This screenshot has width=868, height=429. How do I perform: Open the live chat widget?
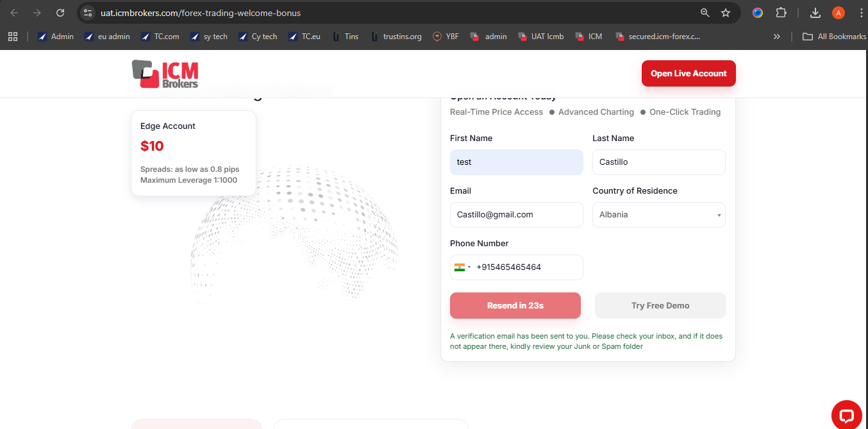(x=846, y=416)
